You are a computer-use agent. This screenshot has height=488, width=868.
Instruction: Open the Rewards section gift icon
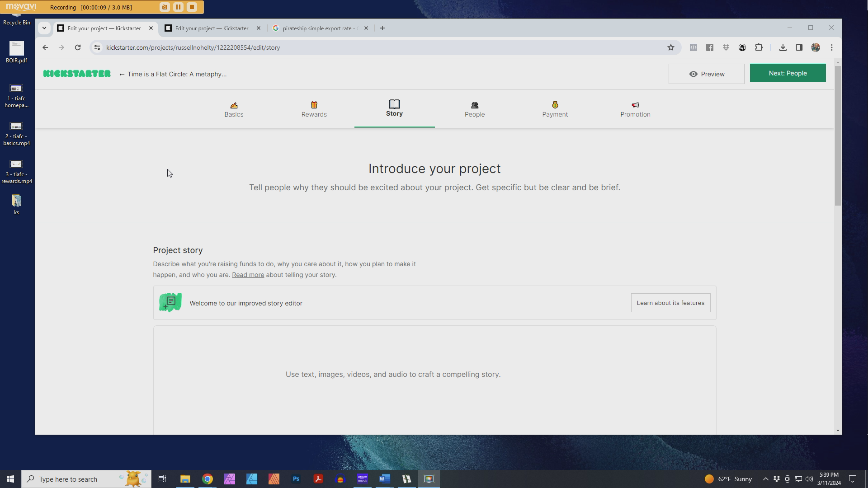314,105
